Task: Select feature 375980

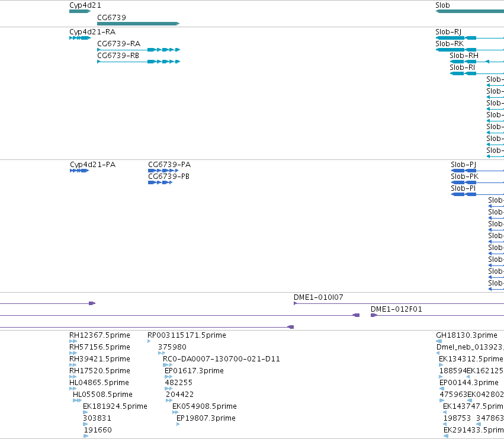Action: pyautogui.click(x=162, y=354)
